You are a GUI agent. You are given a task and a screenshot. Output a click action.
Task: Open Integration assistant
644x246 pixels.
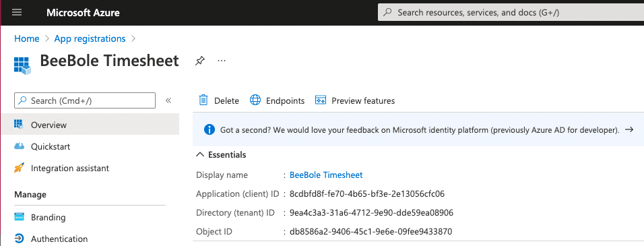coord(70,168)
